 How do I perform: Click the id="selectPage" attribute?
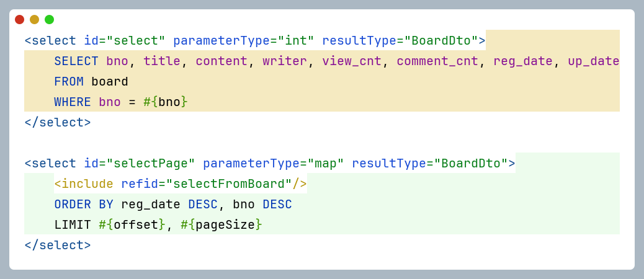[x=139, y=163]
